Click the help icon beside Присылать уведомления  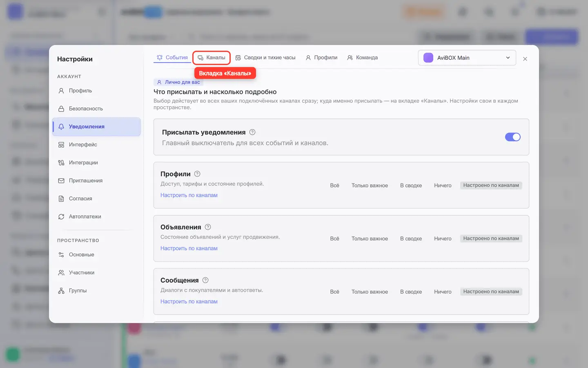(x=252, y=132)
